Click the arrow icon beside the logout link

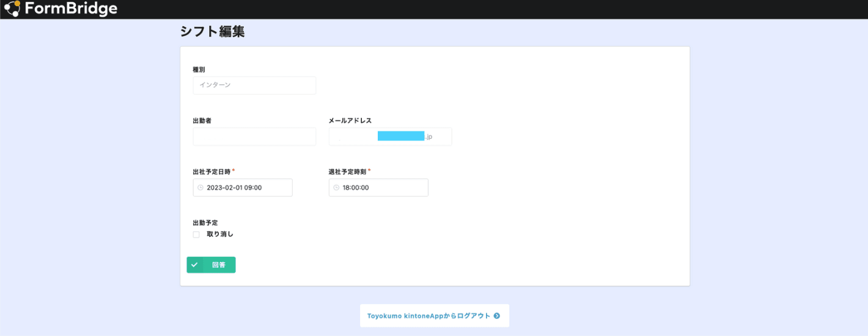pyautogui.click(x=496, y=316)
